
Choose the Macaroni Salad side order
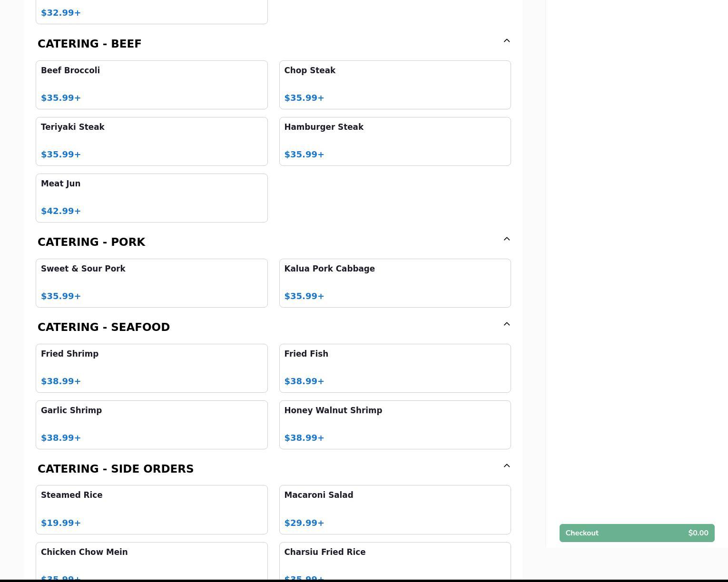pyautogui.click(x=394, y=509)
